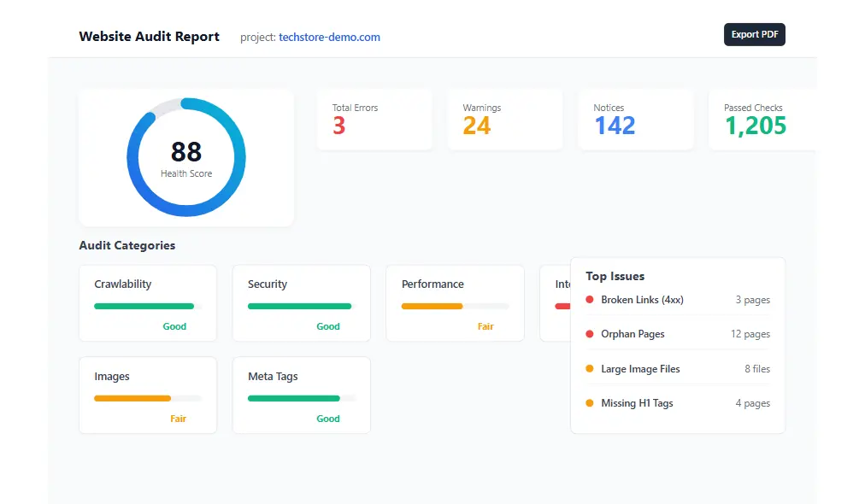The height and width of the screenshot is (504, 865).
Task: Open the Meta Tags category card
Action: coord(301,396)
